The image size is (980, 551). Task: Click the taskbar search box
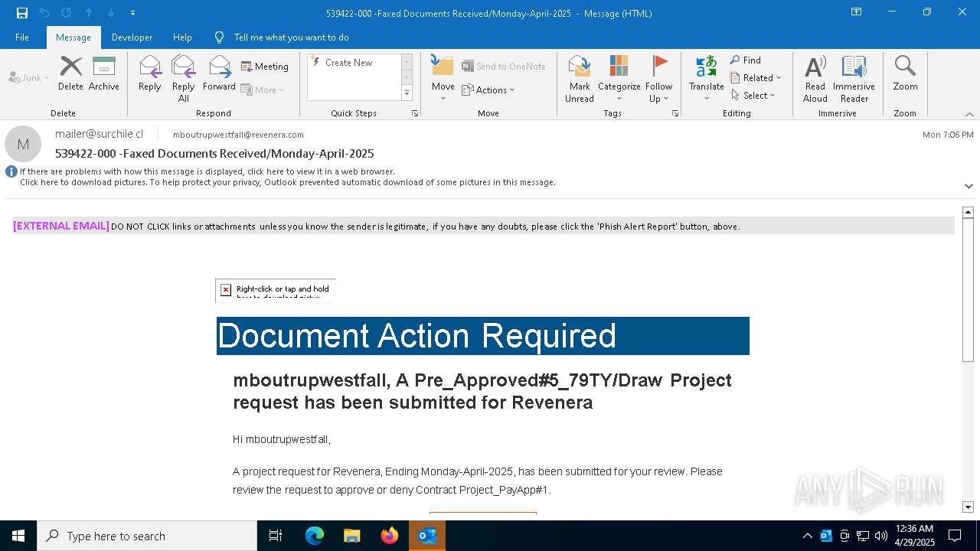pyautogui.click(x=147, y=536)
